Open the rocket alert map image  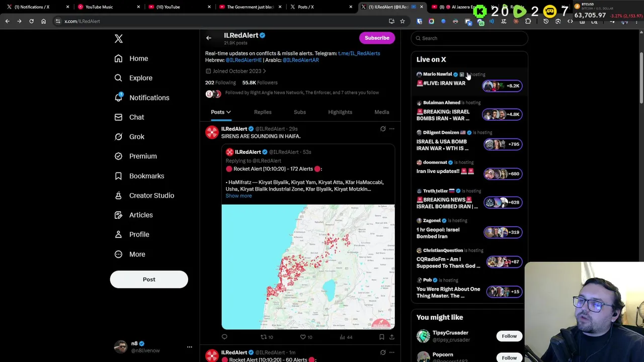pos(308,266)
